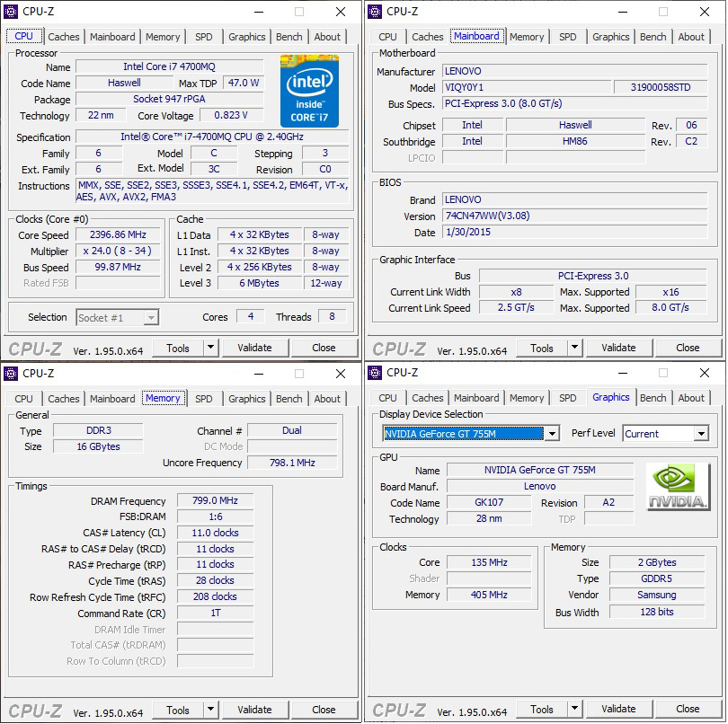The width and height of the screenshot is (728, 724).
Task: Click the GPU Code Name value 'GK107'
Action: pos(489,502)
